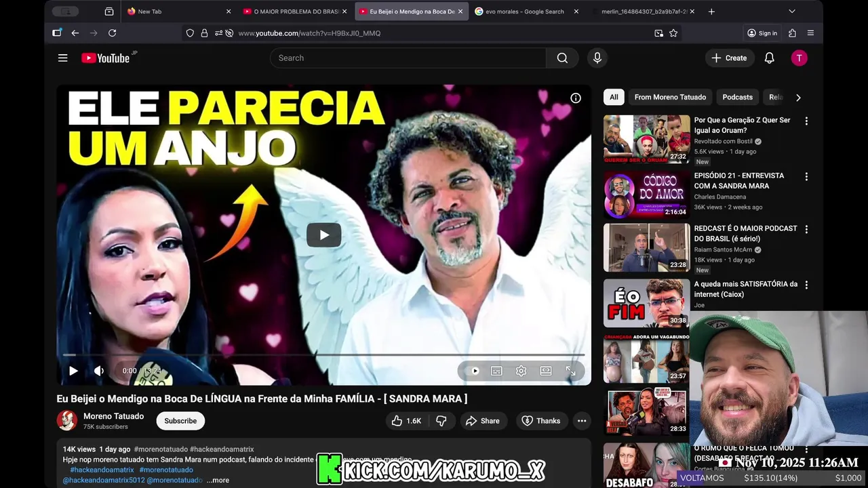Open Moreno Tatuado channel avatar

click(67, 420)
